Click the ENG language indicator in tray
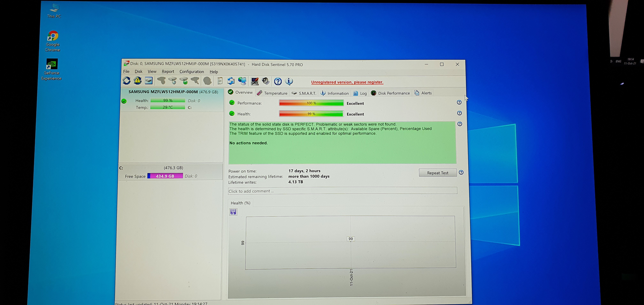Image resolution: width=644 pixels, height=305 pixels. tap(618, 61)
